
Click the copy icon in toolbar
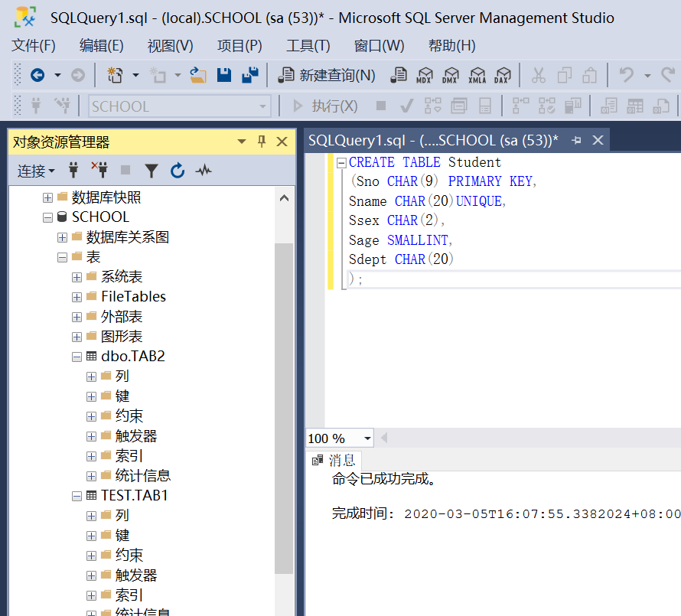point(564,75)
